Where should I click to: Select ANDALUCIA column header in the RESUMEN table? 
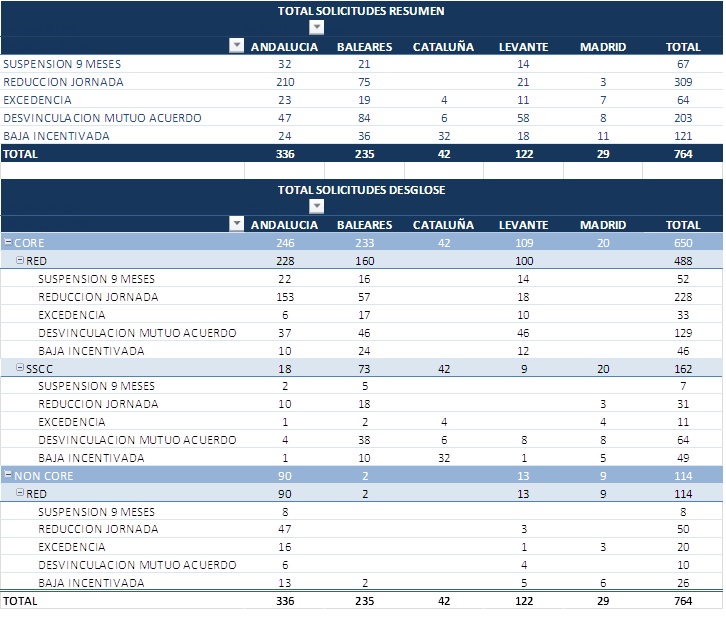284,47
